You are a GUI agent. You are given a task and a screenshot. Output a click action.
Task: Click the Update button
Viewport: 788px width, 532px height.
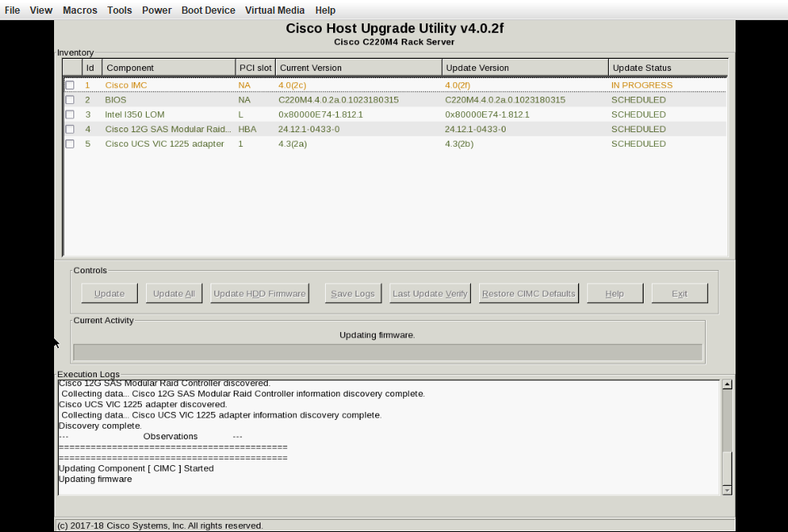[x=110, y=293]
